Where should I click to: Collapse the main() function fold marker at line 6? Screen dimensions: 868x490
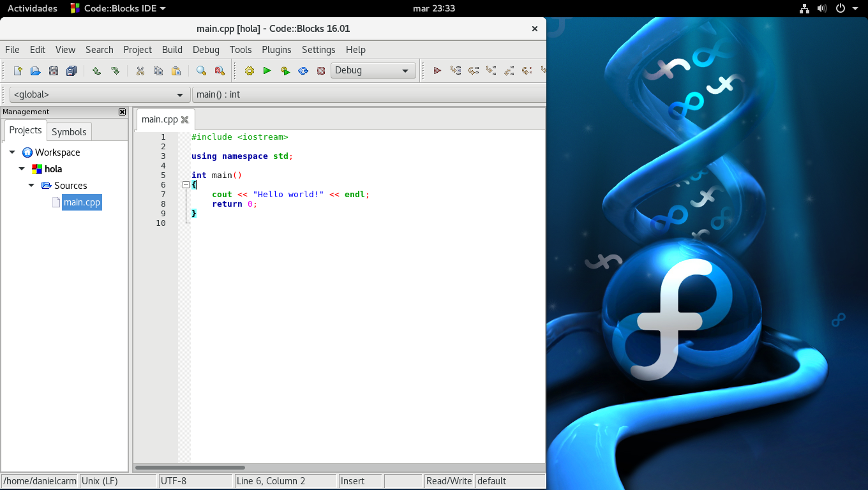point(186,184)
